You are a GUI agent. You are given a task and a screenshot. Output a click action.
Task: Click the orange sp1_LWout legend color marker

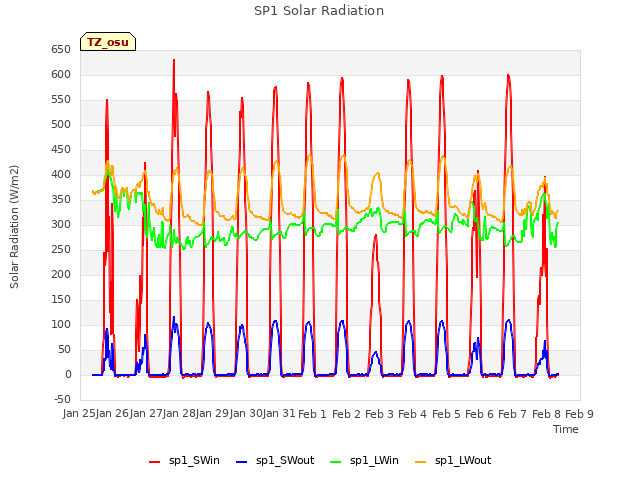420,462
